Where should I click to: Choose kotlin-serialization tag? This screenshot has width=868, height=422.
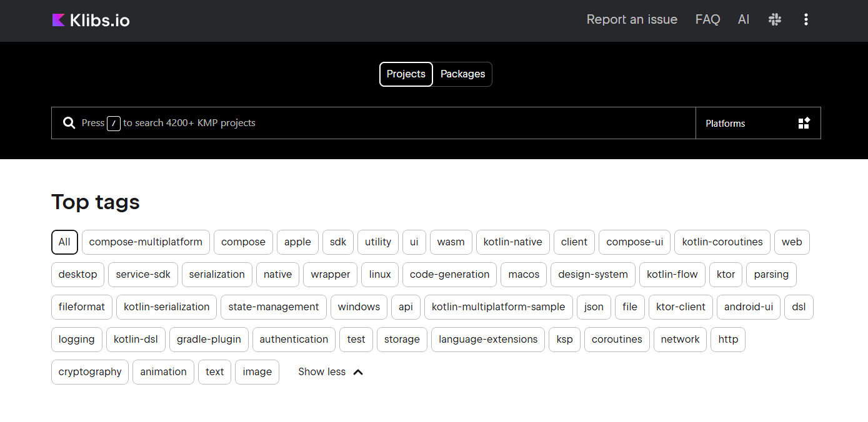click(167, 307)
